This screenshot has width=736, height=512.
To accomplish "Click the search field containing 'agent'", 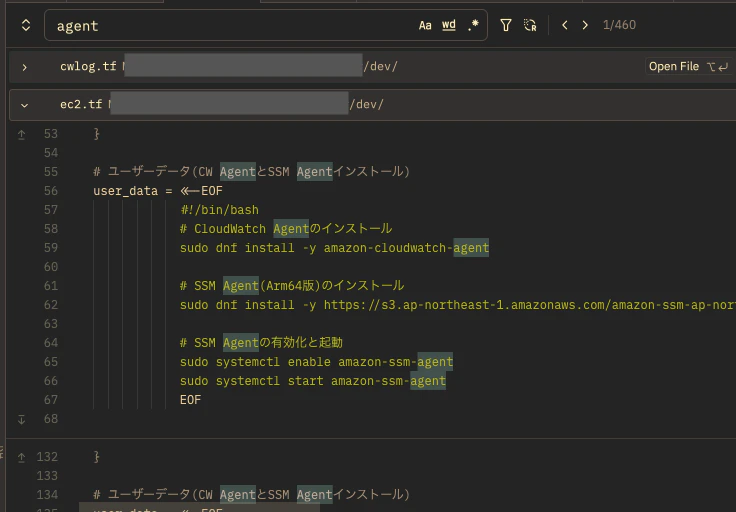I will tap(266, 25).
